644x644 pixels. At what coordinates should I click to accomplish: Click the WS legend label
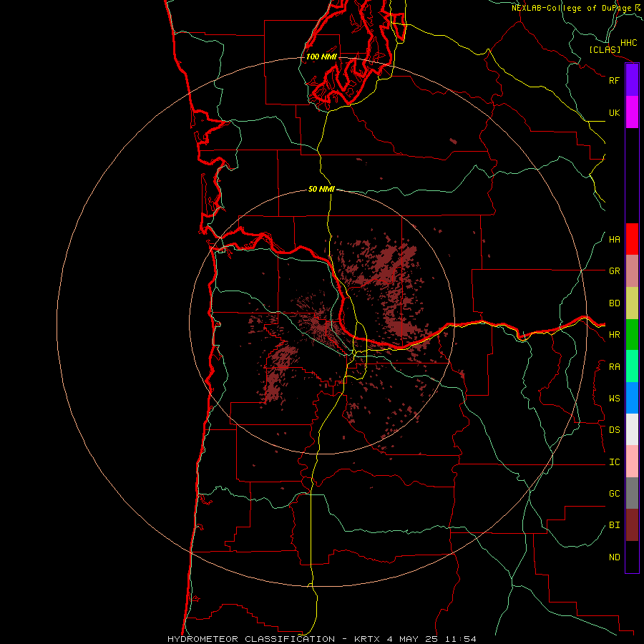615,399
